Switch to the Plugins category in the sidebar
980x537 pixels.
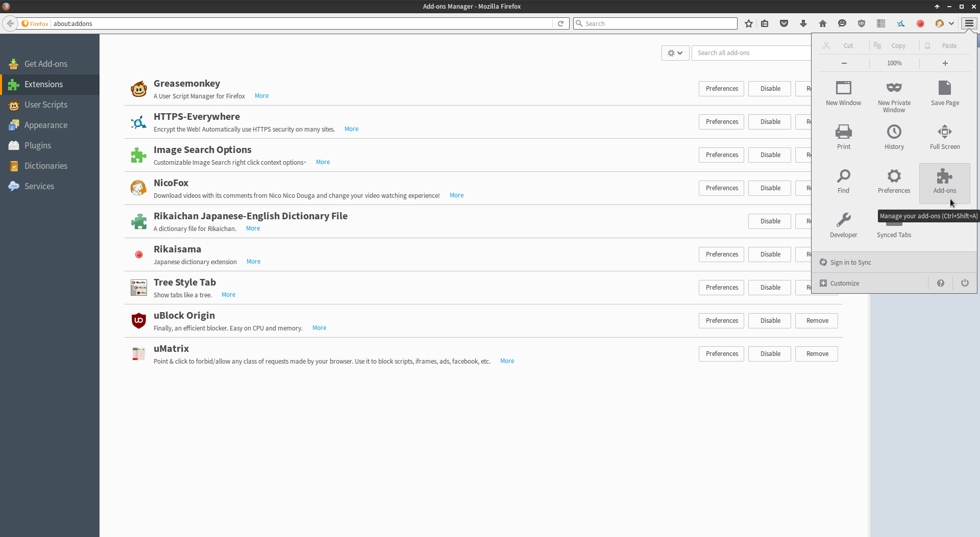click(38, 145)
